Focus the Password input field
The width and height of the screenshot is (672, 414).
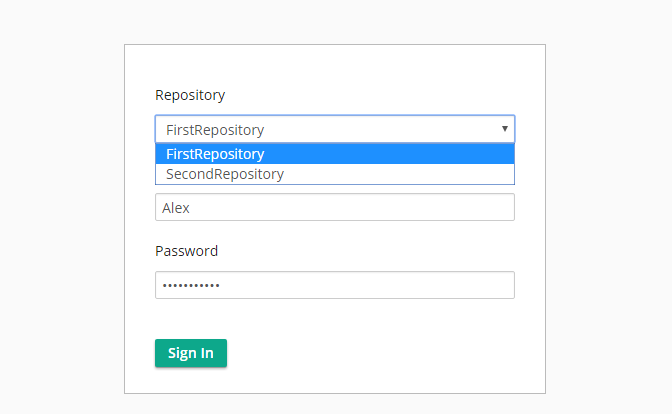tap(335, 285)
